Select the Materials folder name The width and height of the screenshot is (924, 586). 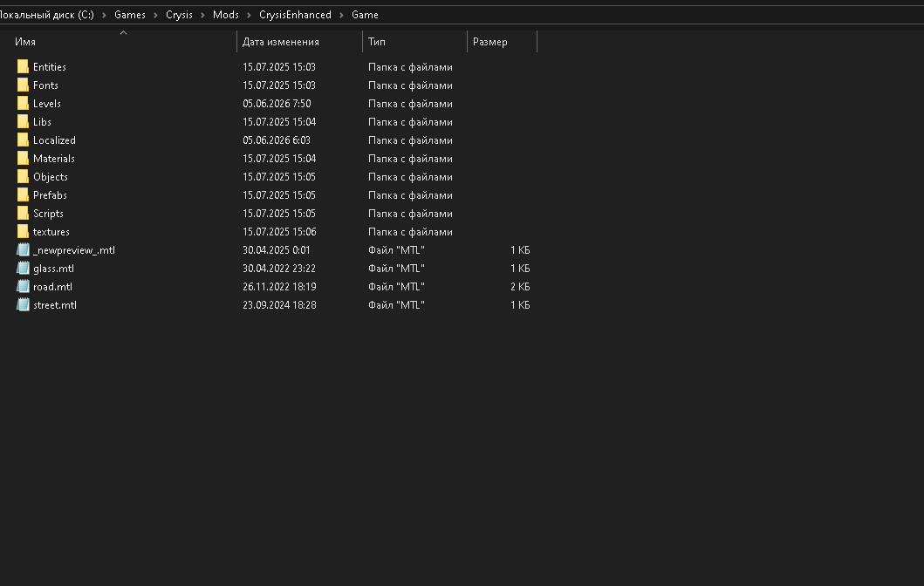click(53, 159)
